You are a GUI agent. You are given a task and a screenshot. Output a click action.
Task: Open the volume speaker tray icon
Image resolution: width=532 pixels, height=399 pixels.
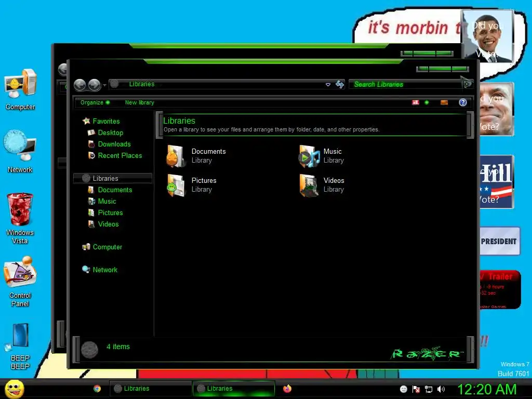(441, 389)
